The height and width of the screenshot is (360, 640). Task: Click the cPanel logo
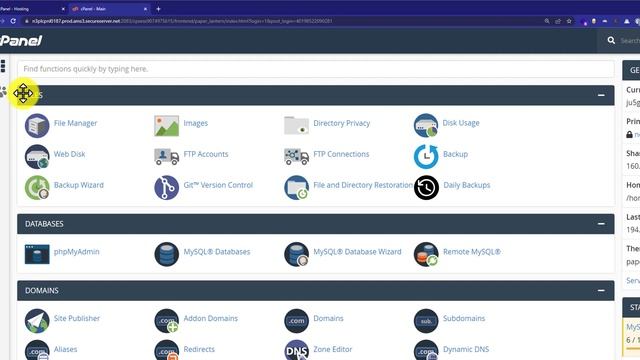pos(21,40)
